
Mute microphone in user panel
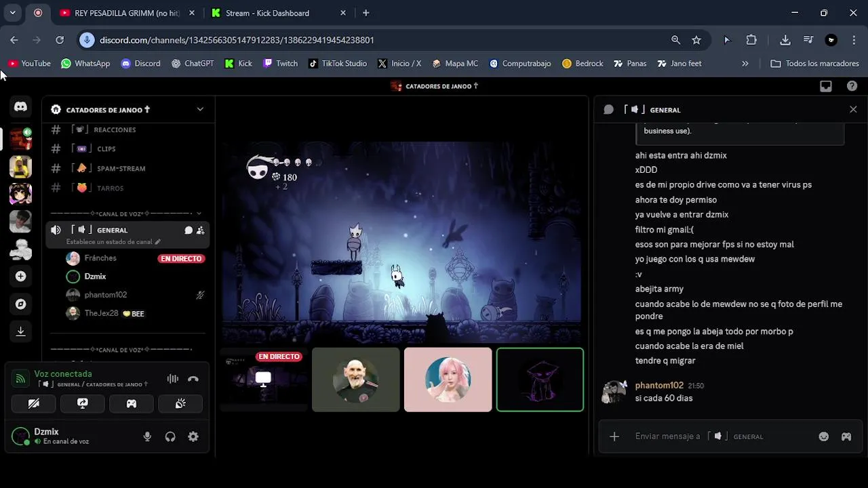pos(147,436)
